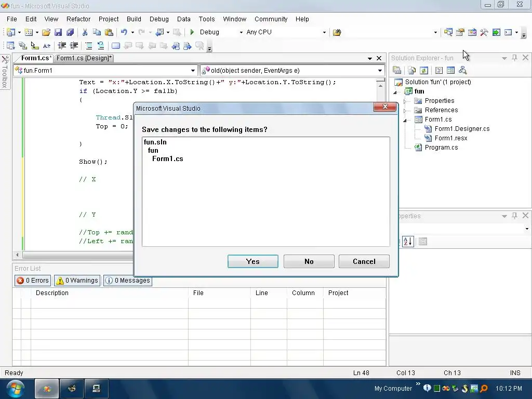Viewport: 532px width, 399px height.
Task: Toggle the 0 Messages filter button
Action: [x=128, y=281]
